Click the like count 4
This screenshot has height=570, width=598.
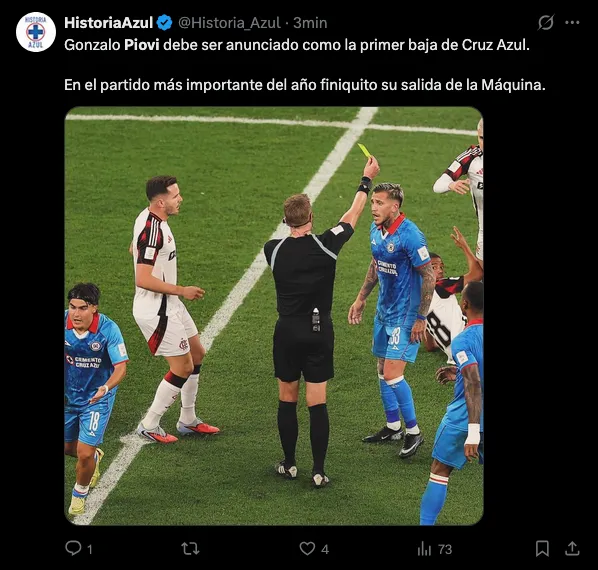[325, 549]
